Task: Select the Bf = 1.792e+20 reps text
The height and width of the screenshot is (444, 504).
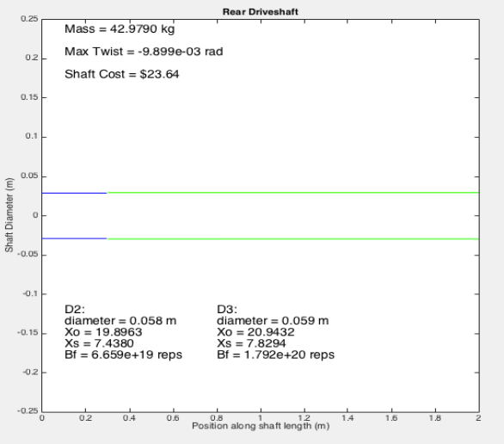Action: coord(275,355)
